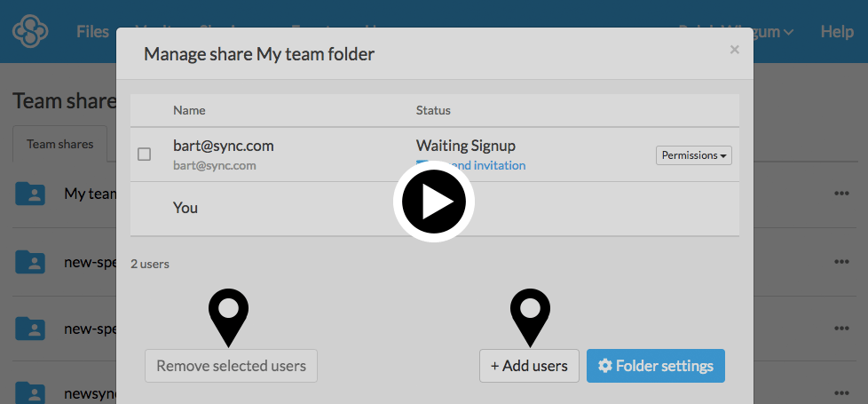Go to Help in the top navigation
The height and width of the screenshot is (404, 868).
pos(836,32)
